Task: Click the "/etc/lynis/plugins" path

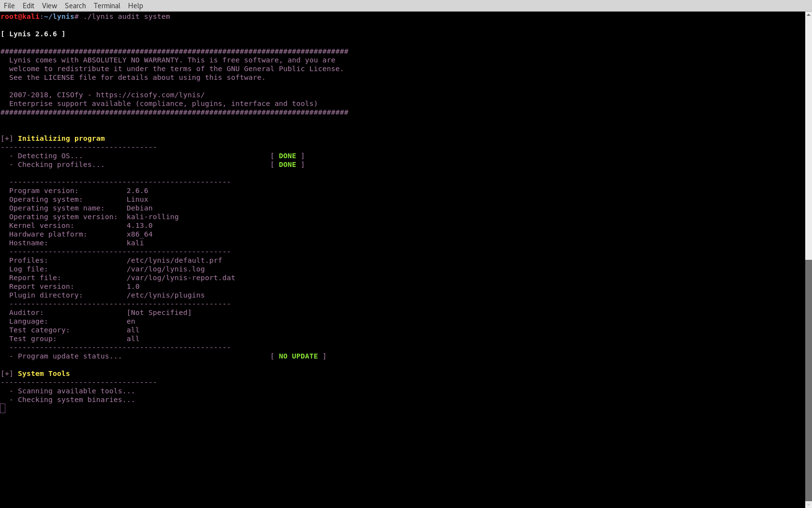Action: tap(166, 295)
